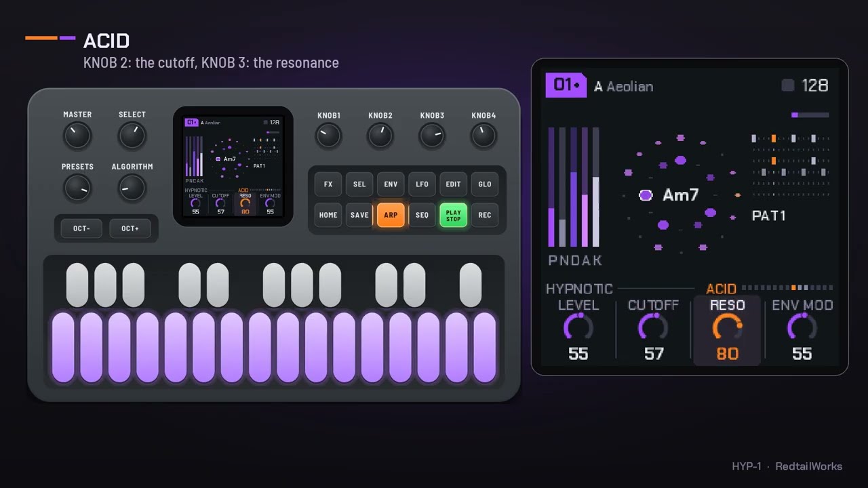Screen dimensions: 868x488
Task: Click the LEVEL dial on the large display
Action: [578, 327]
